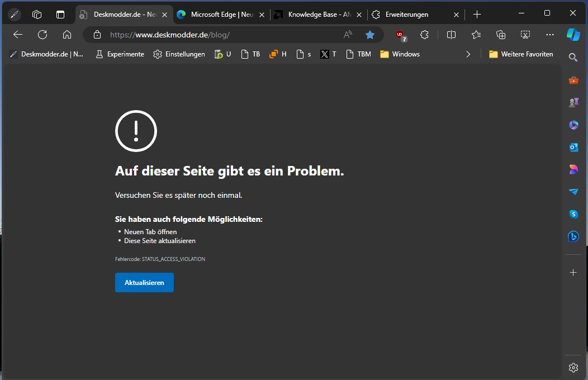Image resolution: width=588 pixels, height=380 pixels.
Task: Toggle Read aloud in address bar
Action: pyautogui.click(x=348, y=35)
